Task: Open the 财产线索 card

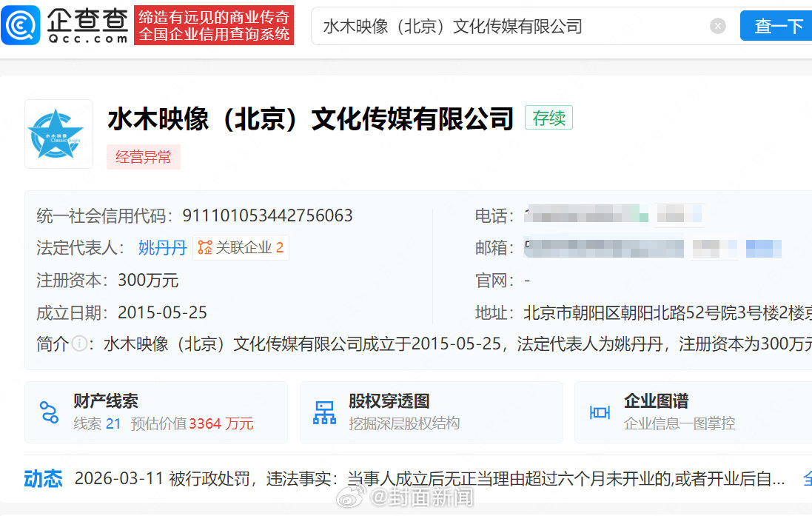Action: (x=156, y=412)
